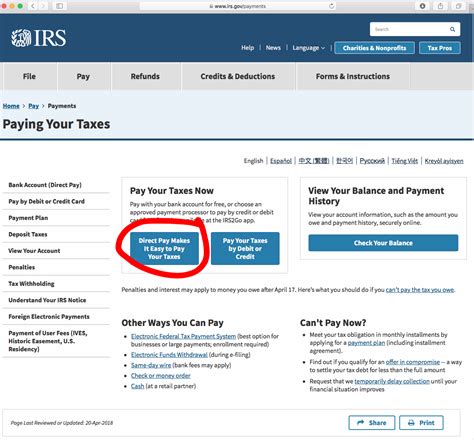Viewport: 474px width, 440px height.
Task: Open the payment plan link
Action: (x=366, y=343)
